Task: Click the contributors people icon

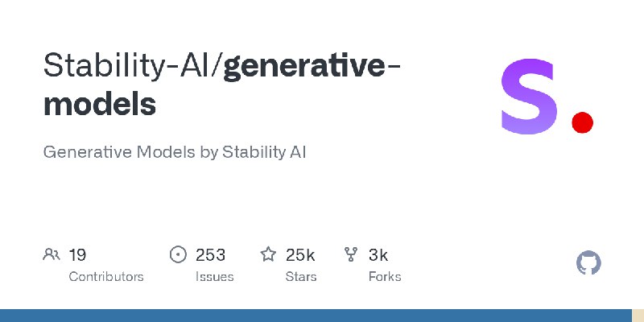Action: click(52, 254)
